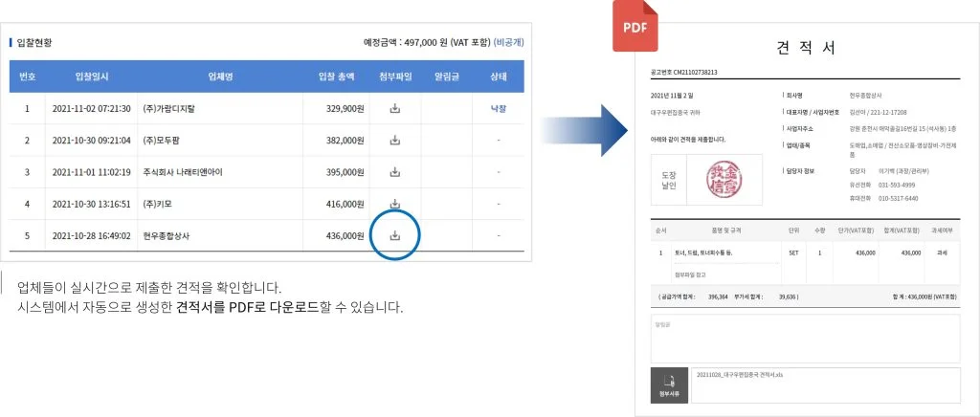This screenshot has width=980, height=417.
Task: Click bid time 2021-11-01 11:02:19
Action: (x=91, y=172)
